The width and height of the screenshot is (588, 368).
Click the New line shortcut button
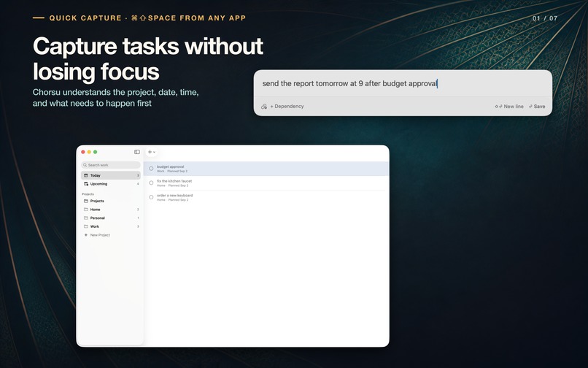509,107
